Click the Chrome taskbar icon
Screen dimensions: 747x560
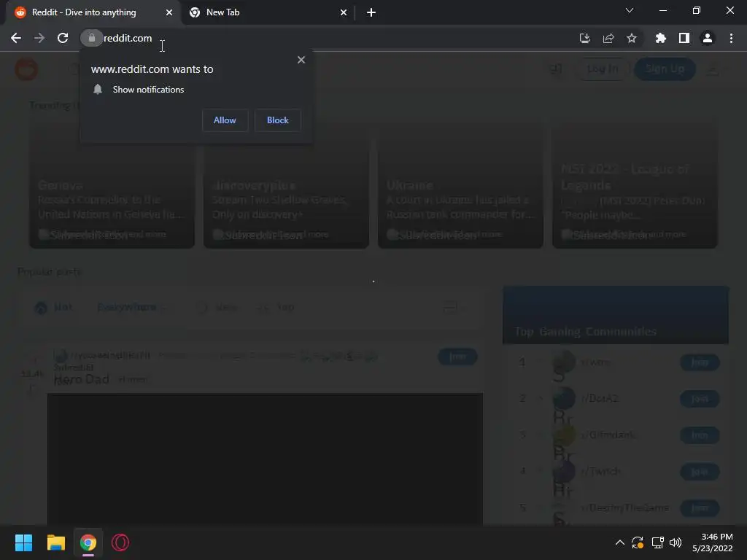88,542
